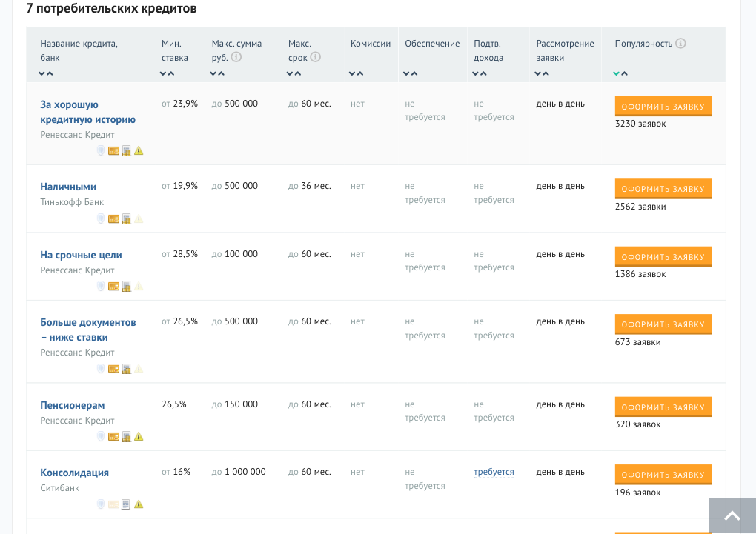Open Больше документов – ниже ставки link
Viewport: 756px width, 534px height.
88,330
